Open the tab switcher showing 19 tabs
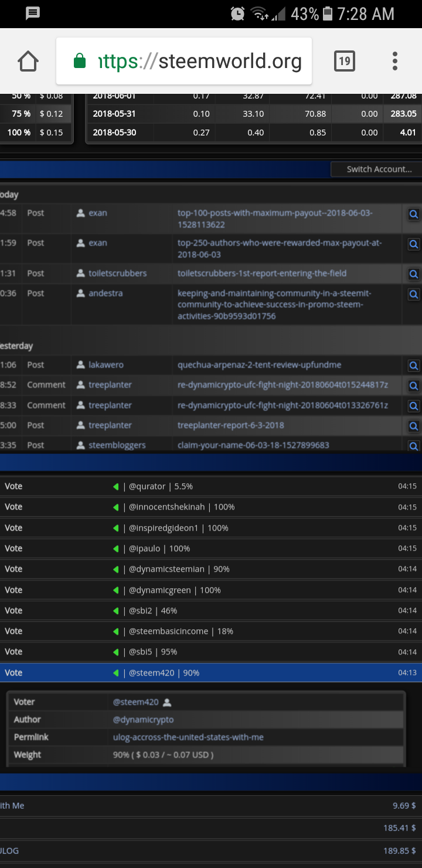 (345, 61)
